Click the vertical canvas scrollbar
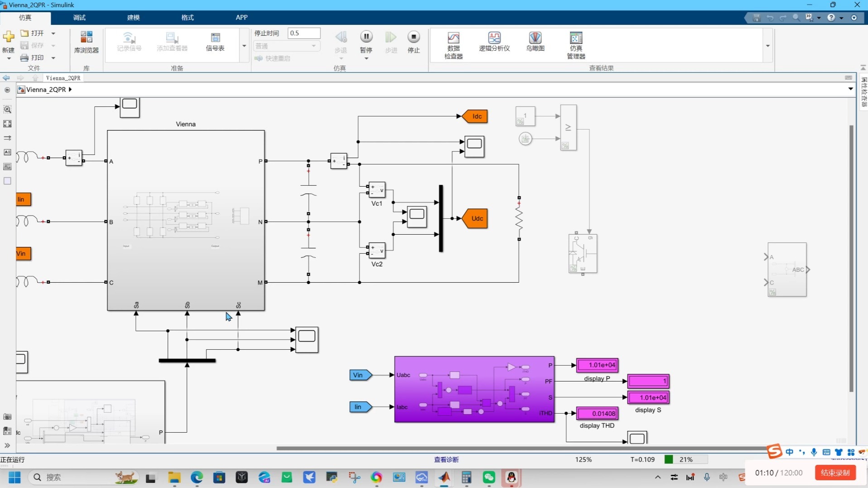 tap(851, 258)
